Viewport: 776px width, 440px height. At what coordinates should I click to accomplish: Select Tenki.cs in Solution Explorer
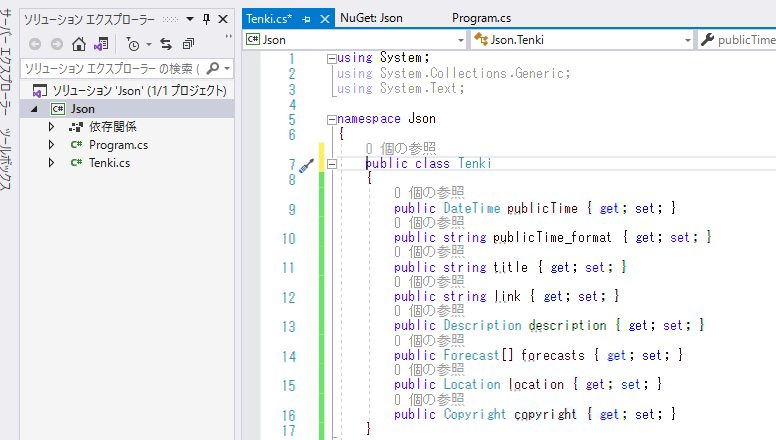click(109, 163)
